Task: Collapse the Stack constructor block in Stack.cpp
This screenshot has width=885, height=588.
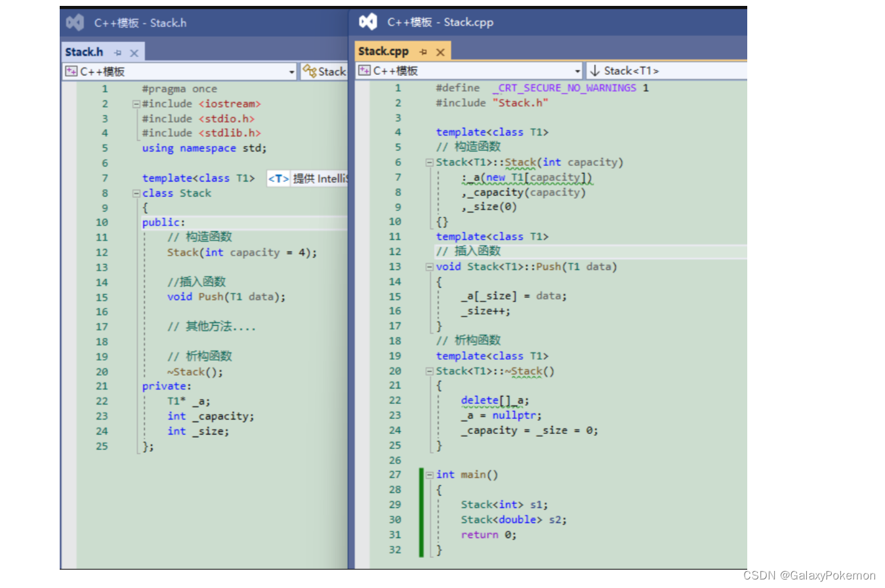Action: point(429,163)
